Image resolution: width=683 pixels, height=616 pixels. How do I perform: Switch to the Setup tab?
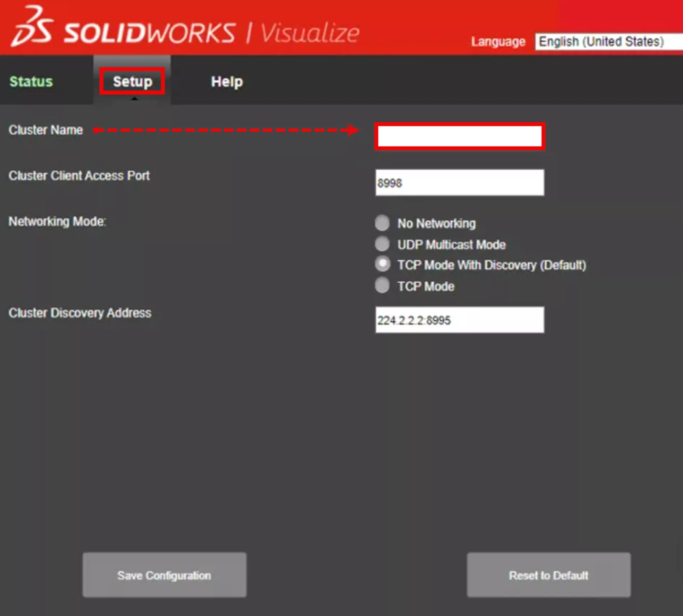pyautogui.click(x=132, y=82)
